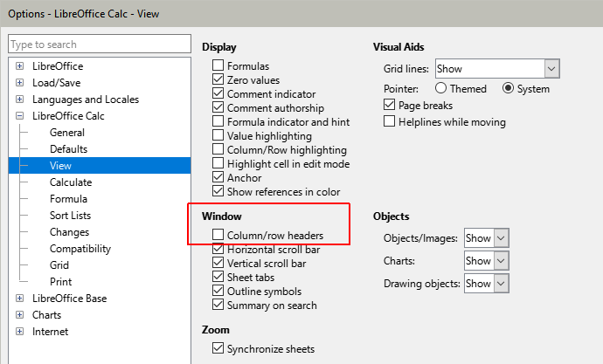Screen dimensions: 603x364
Task: Expand the LibreOffice tree node
Action: (x=19, y=66)
